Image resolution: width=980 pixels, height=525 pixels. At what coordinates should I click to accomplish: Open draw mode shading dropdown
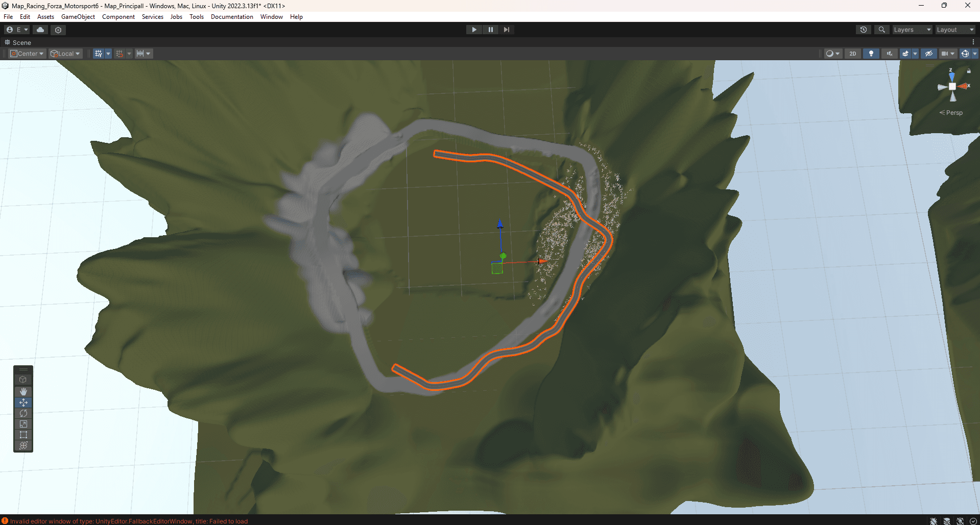[x=833, y=54]
